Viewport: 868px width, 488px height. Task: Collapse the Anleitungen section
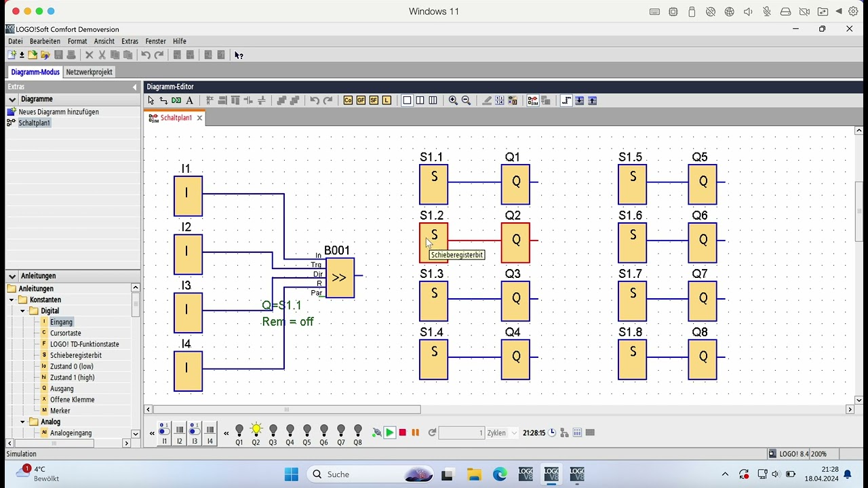[12, 276]
